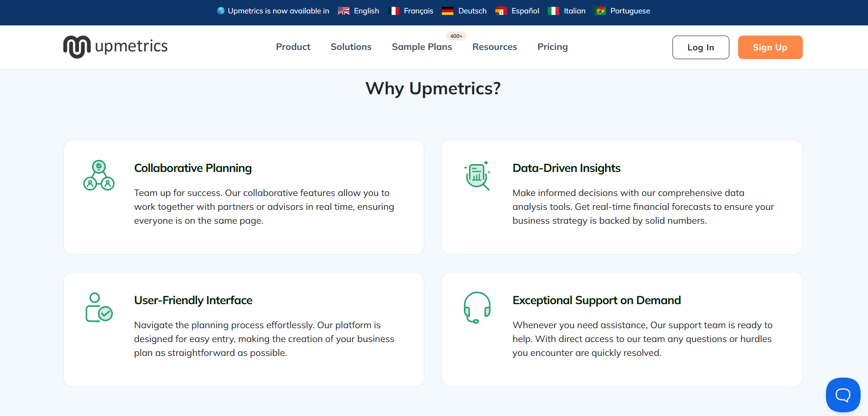Click the Italian flag icon
The image size is (868, 416).
(x=553, y=11)
